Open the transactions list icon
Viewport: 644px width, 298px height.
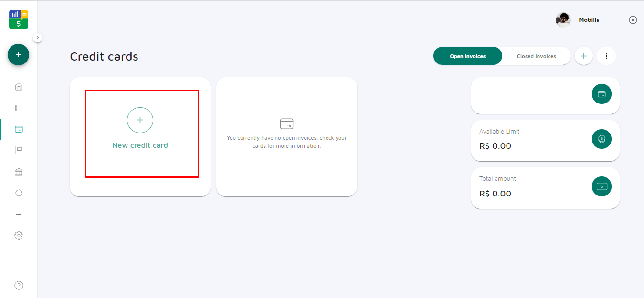coord(19,108)
